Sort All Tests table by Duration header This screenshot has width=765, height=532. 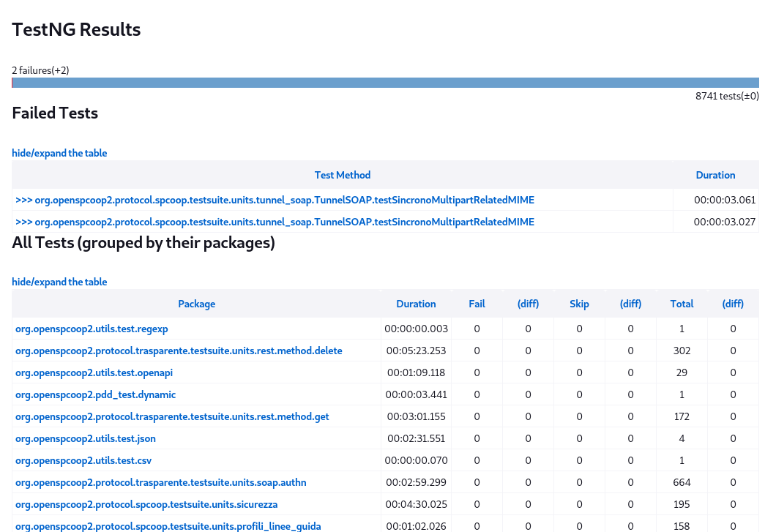[416, 304]
